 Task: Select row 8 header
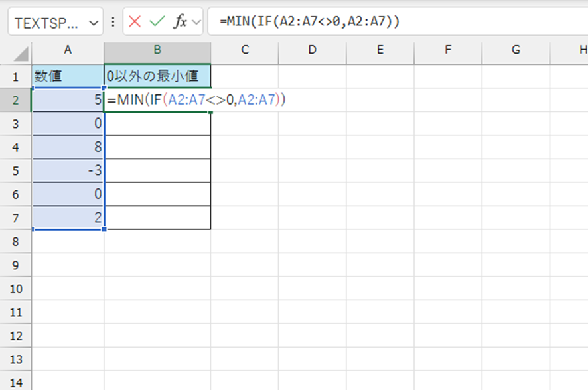point(15,242)
